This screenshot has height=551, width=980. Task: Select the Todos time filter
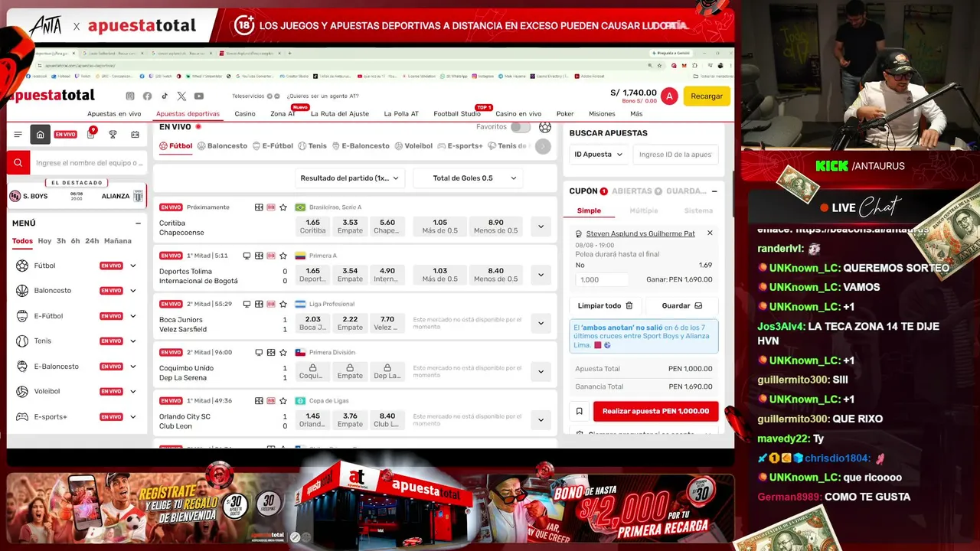click(22, 241)
